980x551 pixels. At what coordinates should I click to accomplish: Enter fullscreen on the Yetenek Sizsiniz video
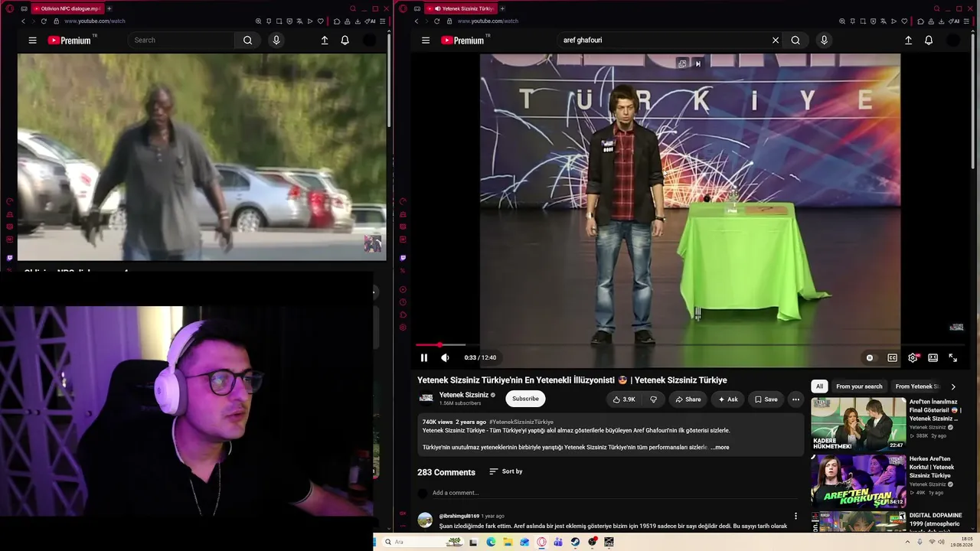[953, 357]
